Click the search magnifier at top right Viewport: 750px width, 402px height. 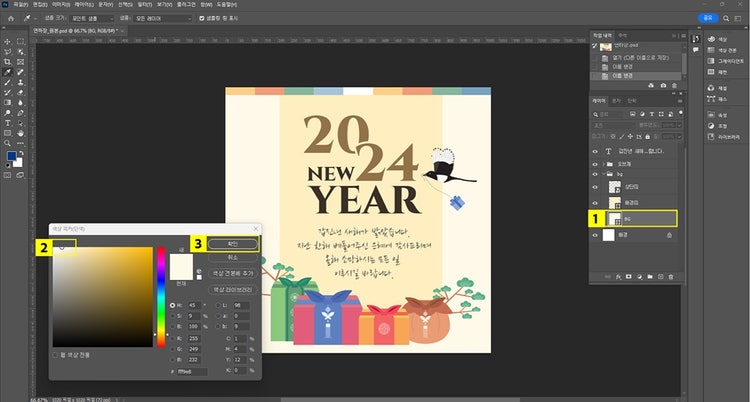(x=726, y=18)
